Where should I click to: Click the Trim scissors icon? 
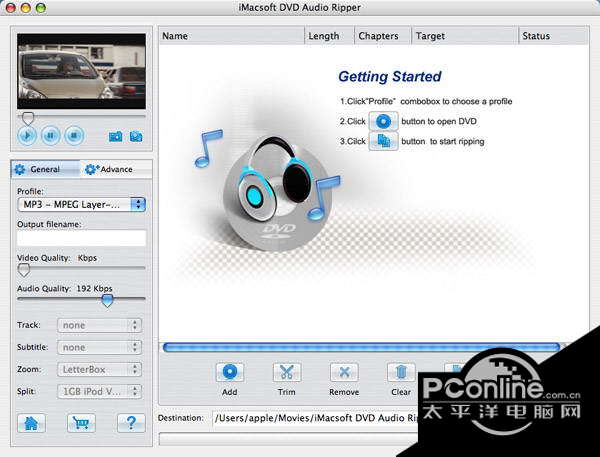click(287, 372)
